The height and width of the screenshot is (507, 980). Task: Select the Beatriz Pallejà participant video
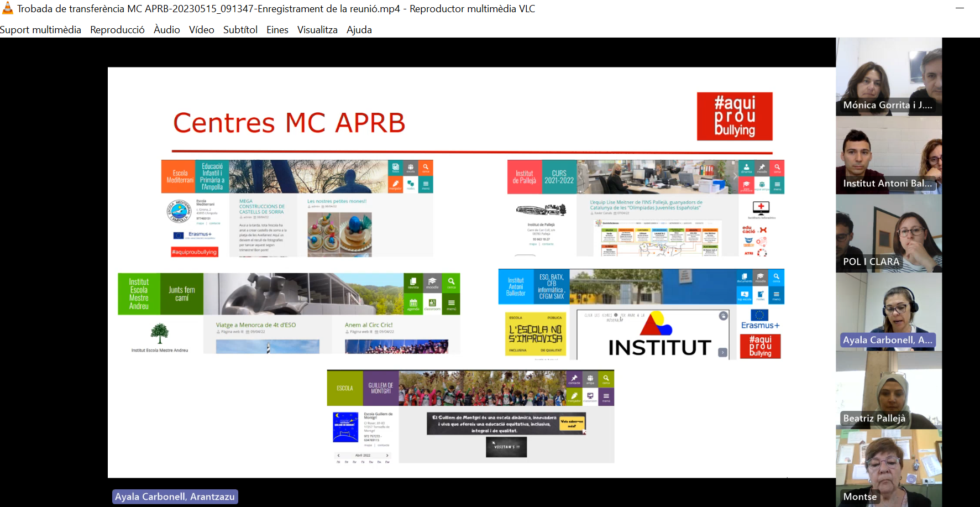pyautogui.click(x=888, y=390)
